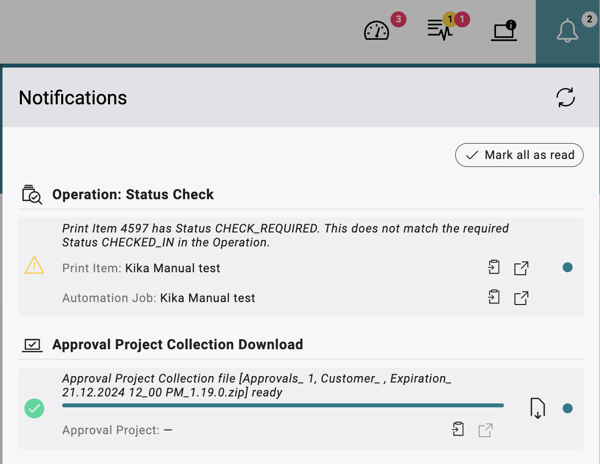
Task: Click the yellow warning triangle icon
Action: click(34, 265)
